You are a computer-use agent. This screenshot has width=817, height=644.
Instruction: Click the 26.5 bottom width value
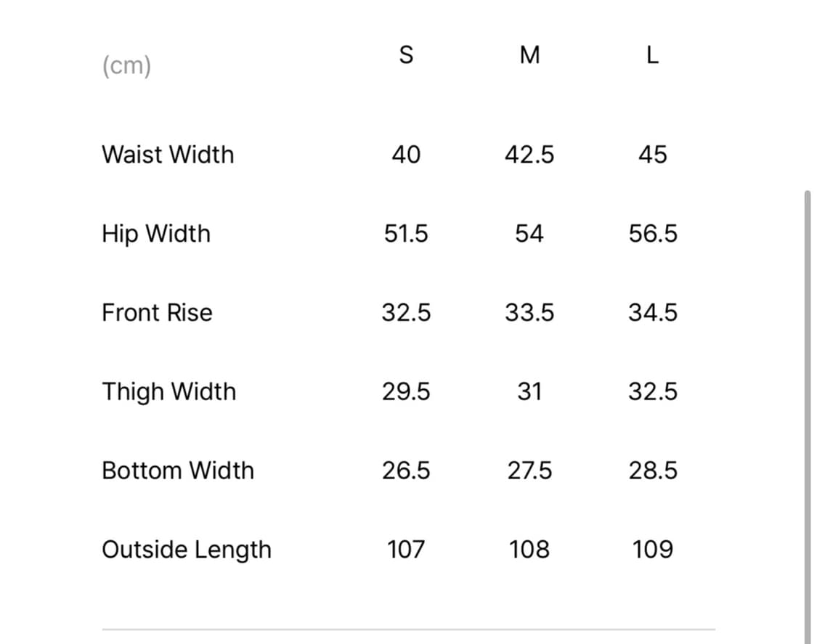click(406, 470)
